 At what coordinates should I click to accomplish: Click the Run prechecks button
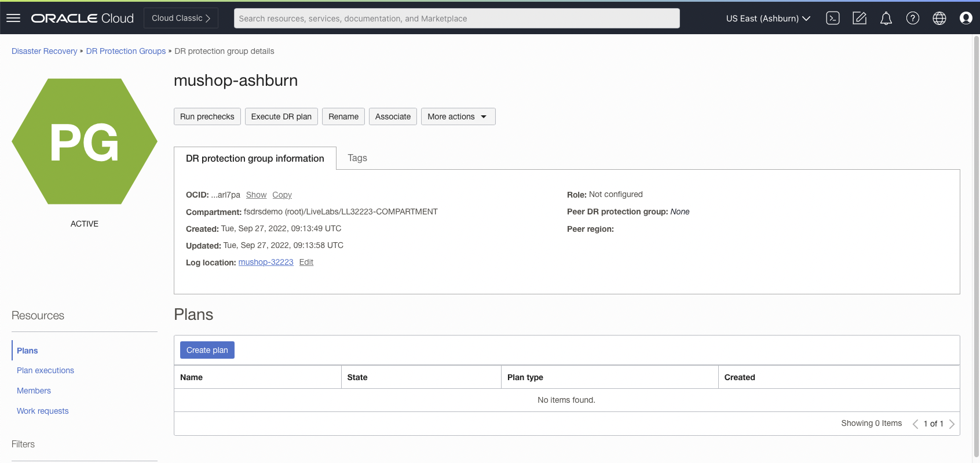tap(207, 116)
